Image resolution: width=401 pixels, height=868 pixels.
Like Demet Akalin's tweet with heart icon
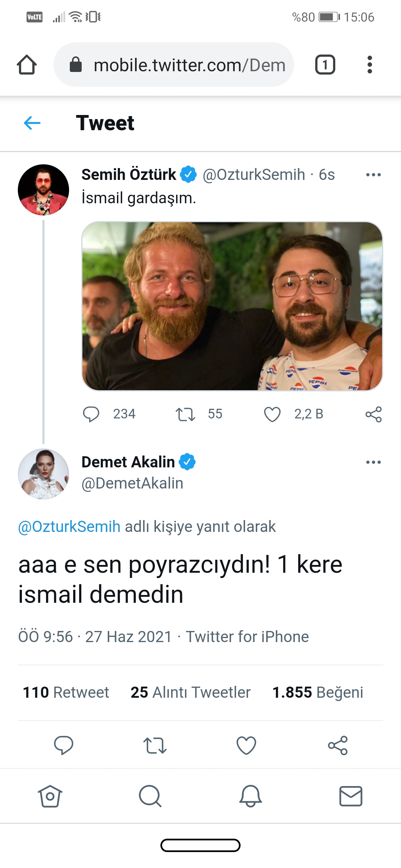coord(247,745)
